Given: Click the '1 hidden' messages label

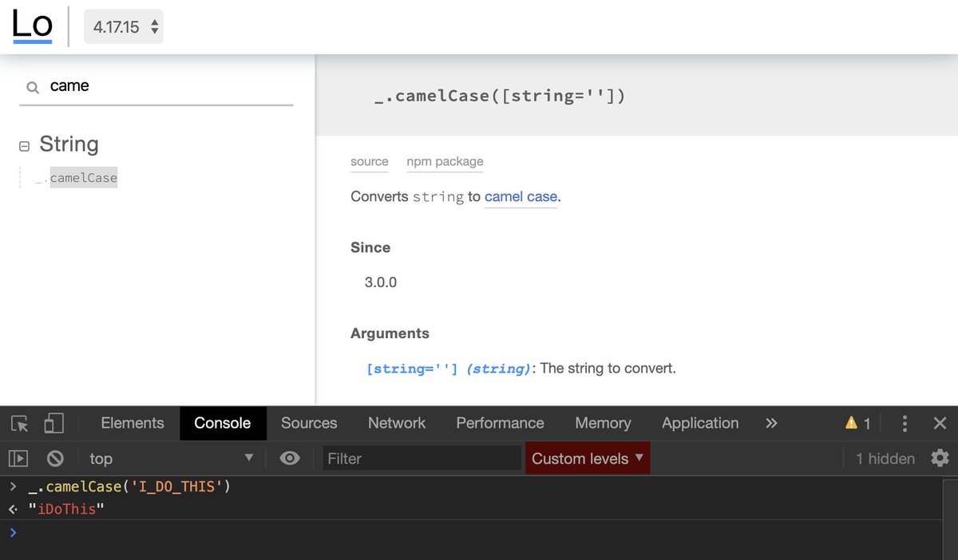Looking at the screenshot, I should (x=885, y=459).
